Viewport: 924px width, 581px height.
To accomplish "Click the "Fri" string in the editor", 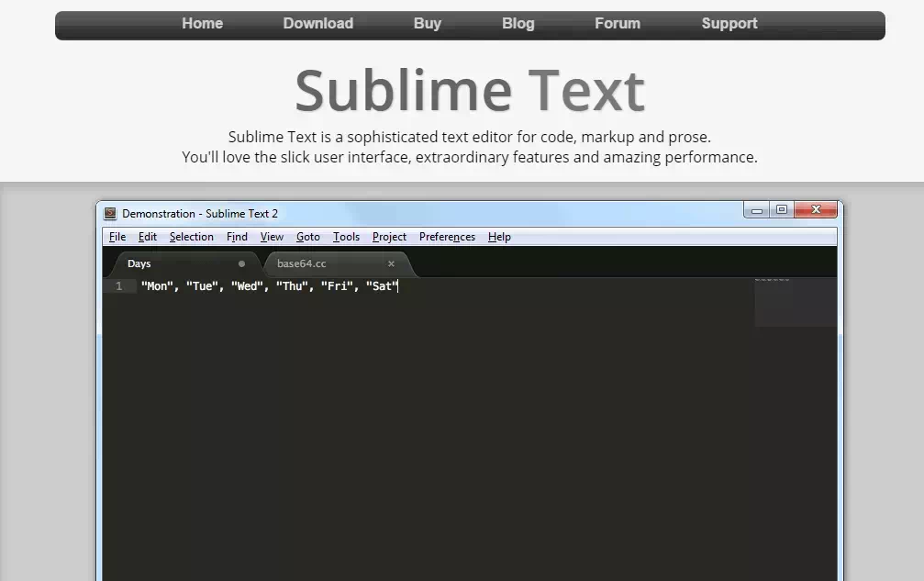I will click(x=337, y=286).
